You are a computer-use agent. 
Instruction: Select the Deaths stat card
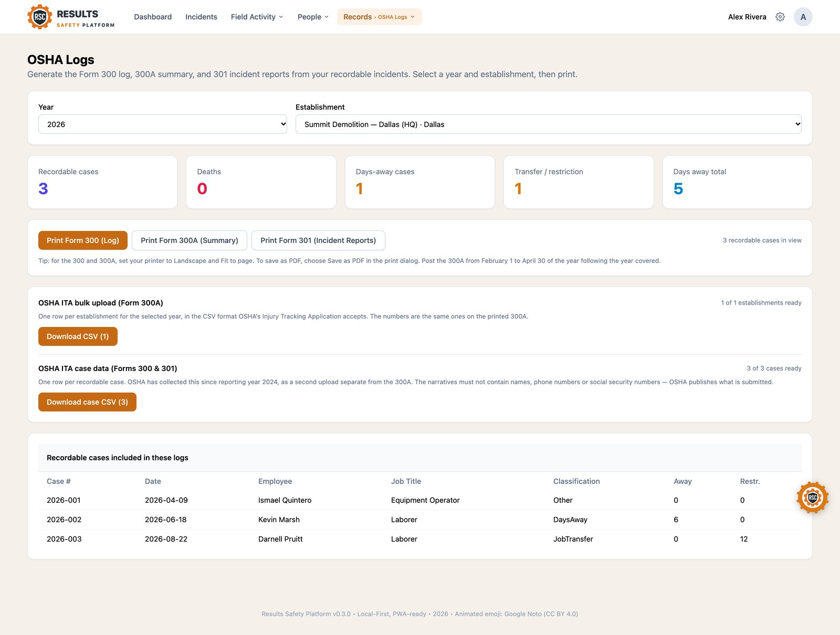click(261, 182)
